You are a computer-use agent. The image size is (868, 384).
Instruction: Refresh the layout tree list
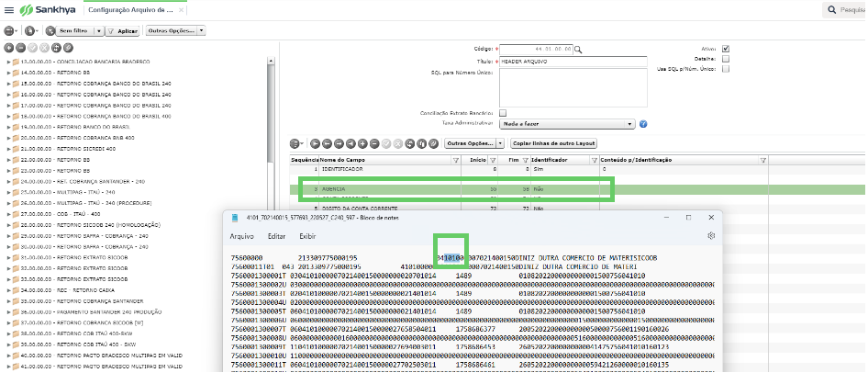click(57, 48)
